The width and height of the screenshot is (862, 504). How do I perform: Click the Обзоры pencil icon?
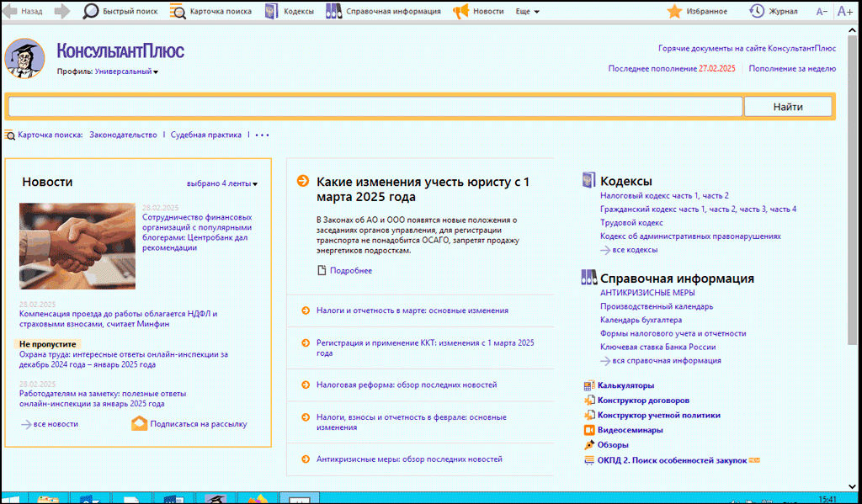pos(588,444)
